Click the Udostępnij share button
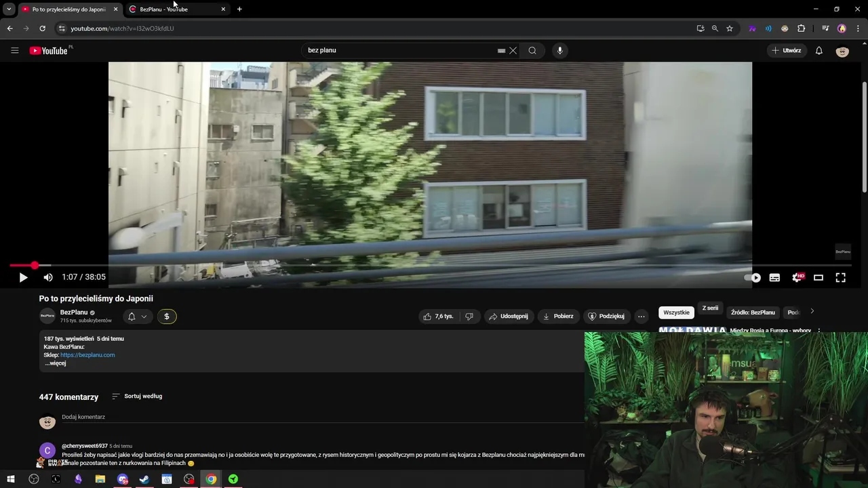Screen dimensions: 868x488 (x=508, y=317)
